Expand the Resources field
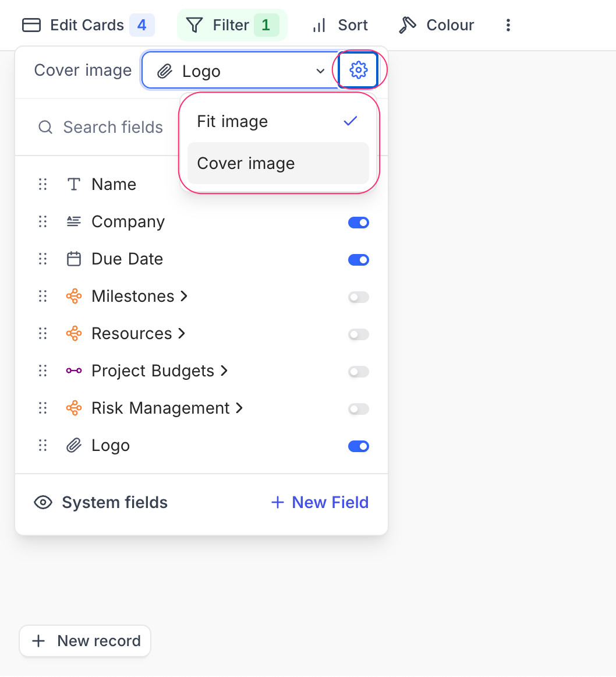 point(181,333)
